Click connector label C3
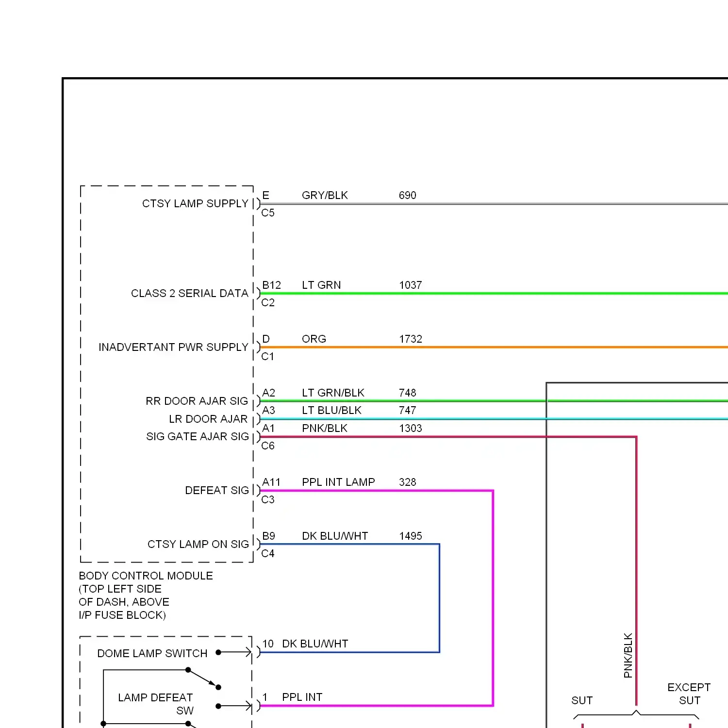Viewport: 728px width, 728px height. pos(268,499)
